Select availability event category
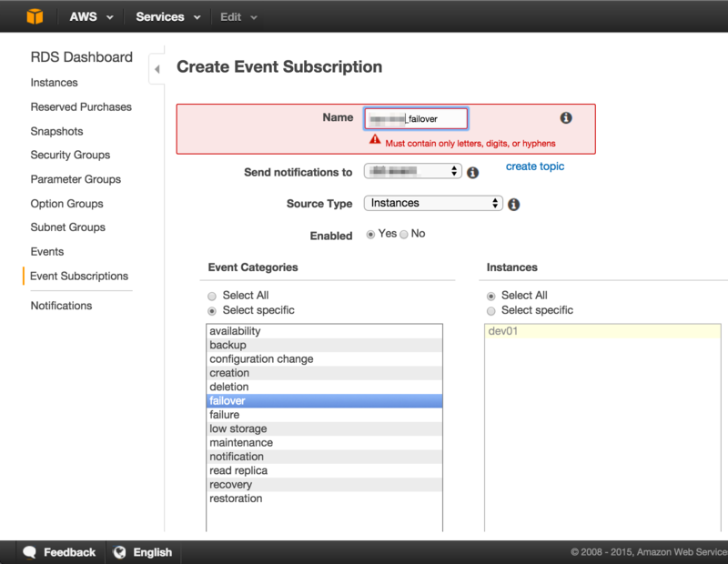728x564 pixels. [324, 331]
